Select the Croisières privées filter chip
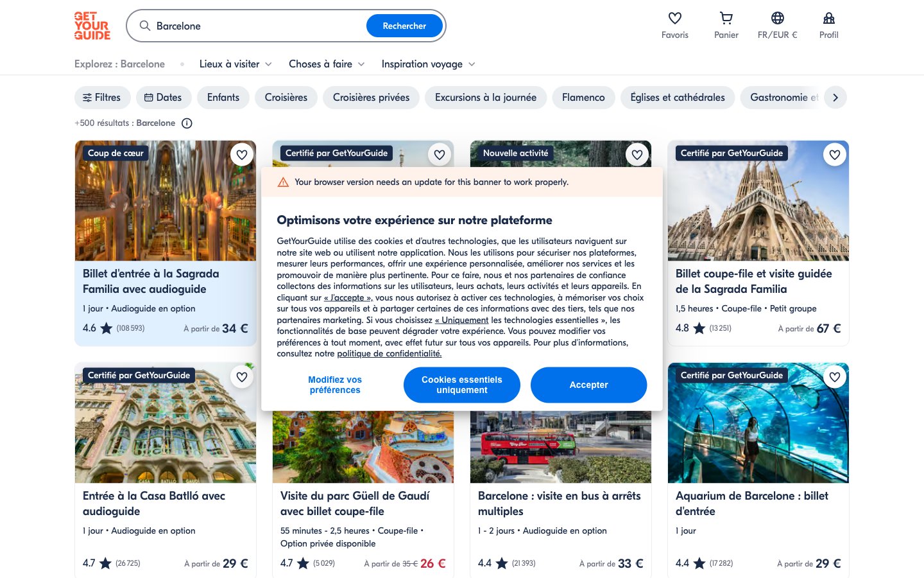Image resolution: width=924 pixels, height=578 pixels. (x=371, y=98)
